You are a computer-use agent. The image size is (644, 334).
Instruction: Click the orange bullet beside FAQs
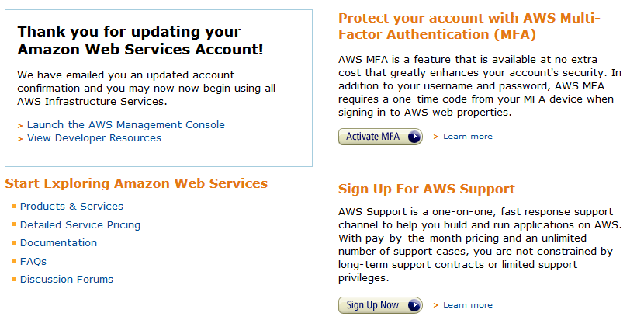pos(14,262)
